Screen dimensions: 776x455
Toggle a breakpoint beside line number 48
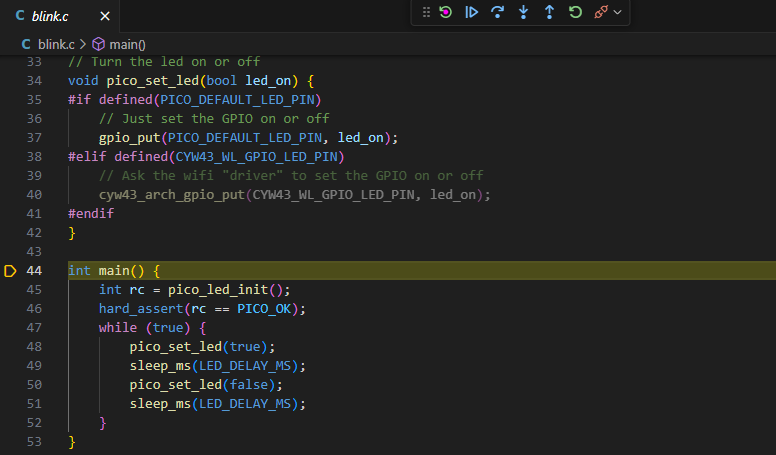(x=10, y=347)
